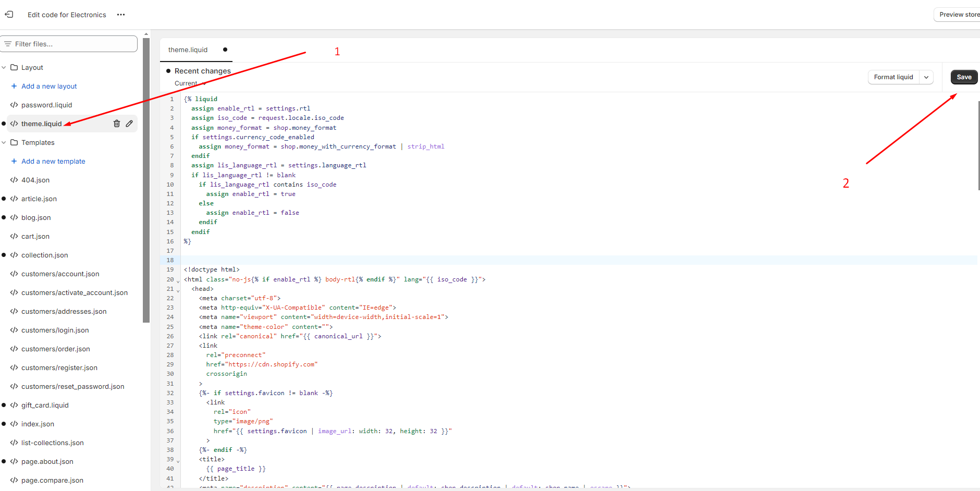Click the Recent changes heading
Viewport: 980px width, 491px height.
pos(202,71)
